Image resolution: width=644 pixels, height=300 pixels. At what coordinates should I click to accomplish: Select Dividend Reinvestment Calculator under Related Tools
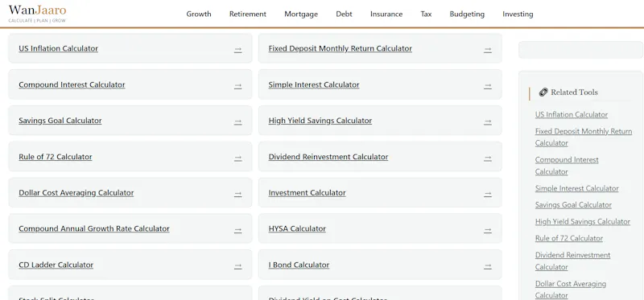click(572, 261)
